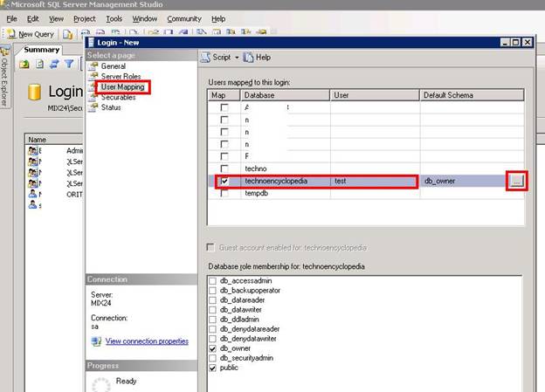Check the db_denydatawriter role
The height and width of the screenshot is (392, 545).
(213, 339)
